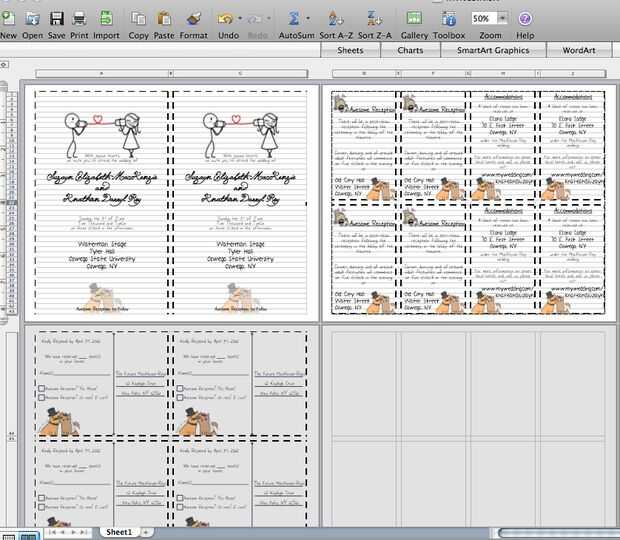The width and height of the screenshot is (620, 540).
Task: Open Help with the purple question icon
Action: 525,19
